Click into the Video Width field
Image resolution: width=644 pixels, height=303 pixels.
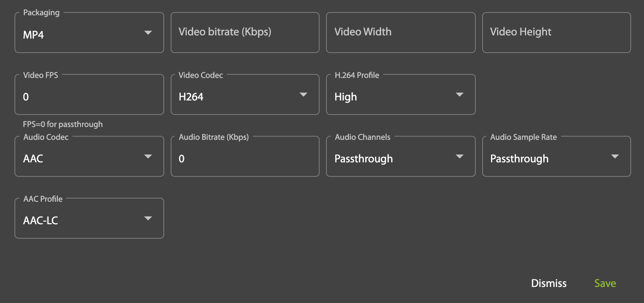click(400, 33)
